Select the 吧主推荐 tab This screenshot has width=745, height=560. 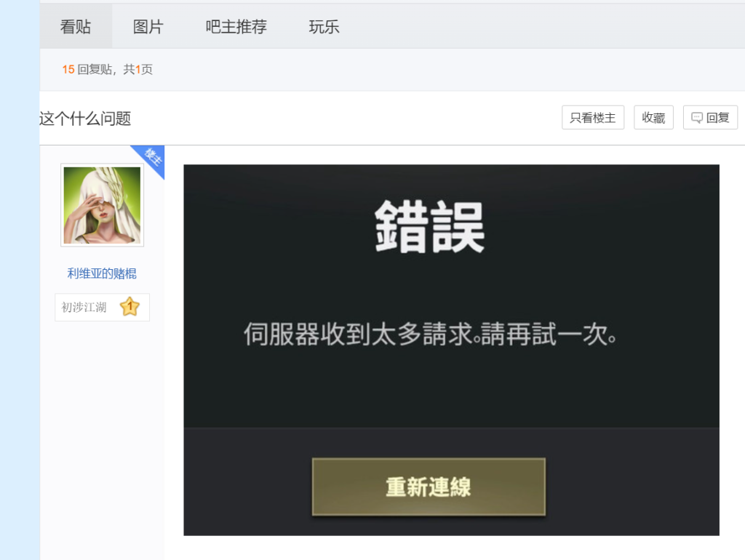(x=236, y=27)
